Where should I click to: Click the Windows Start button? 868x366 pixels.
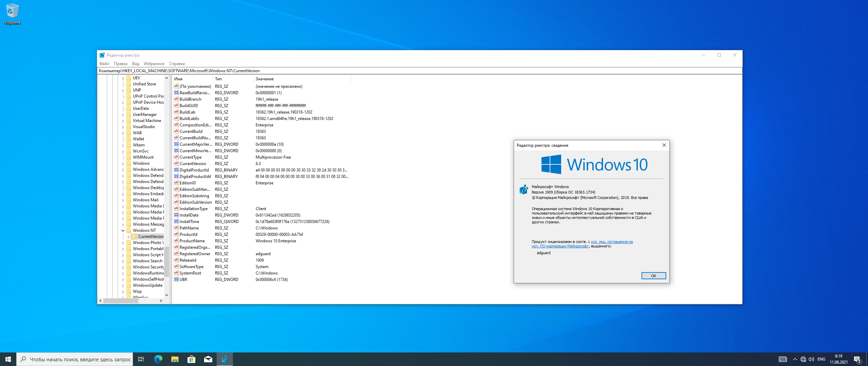pyautogui.click(x=8, y=359)
